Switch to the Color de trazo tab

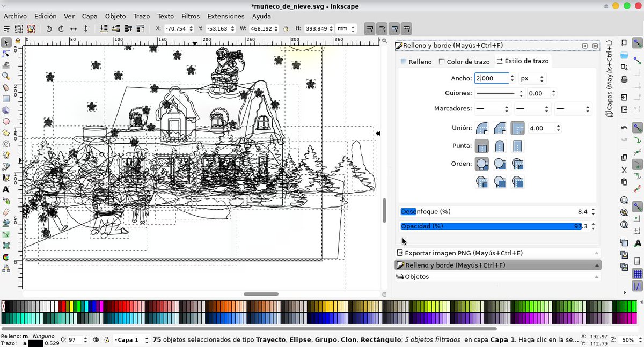coord(464,62)
